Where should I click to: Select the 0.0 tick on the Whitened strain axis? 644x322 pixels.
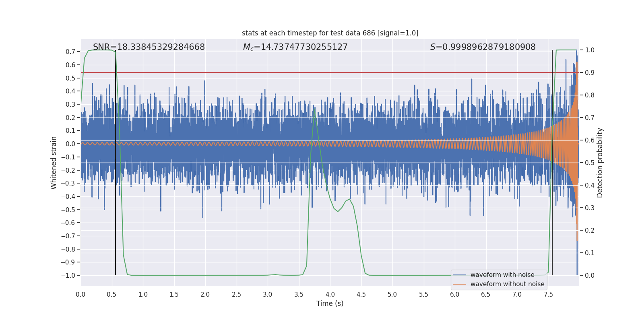(70, 144)
